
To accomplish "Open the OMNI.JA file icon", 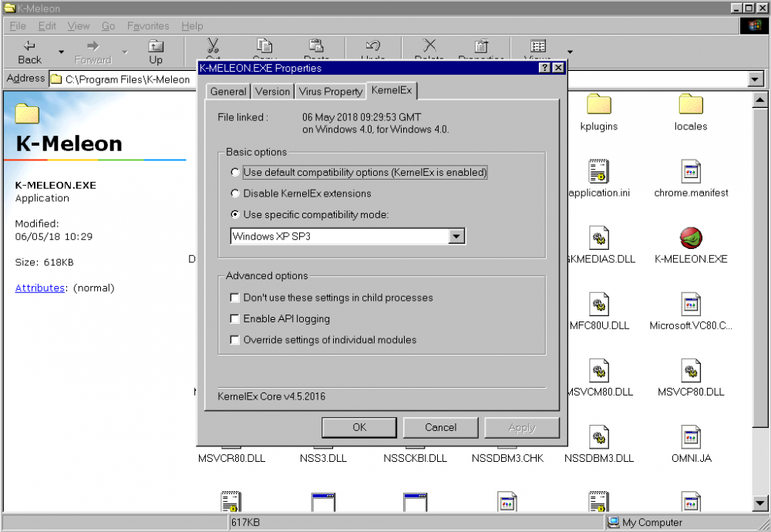I will tap(690, 436).
